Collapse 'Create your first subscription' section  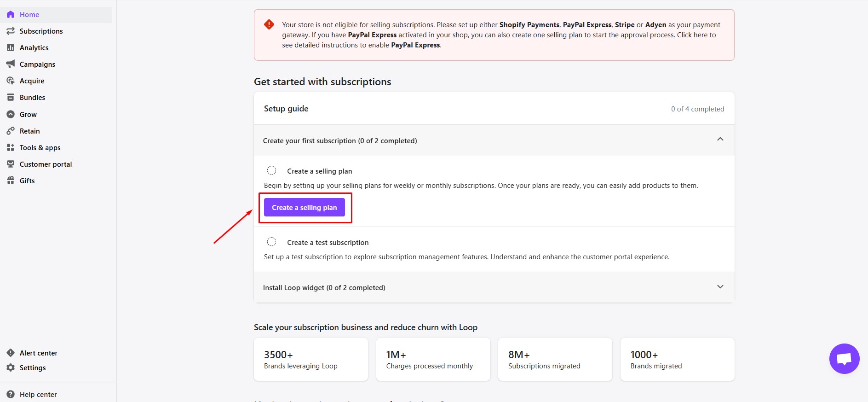720,140
